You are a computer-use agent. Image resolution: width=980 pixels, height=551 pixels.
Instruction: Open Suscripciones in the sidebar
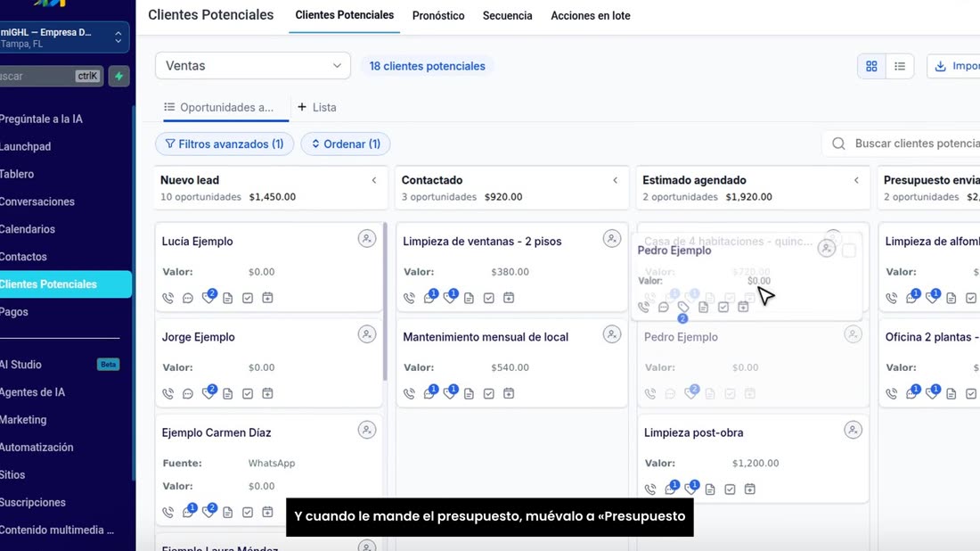32,502
